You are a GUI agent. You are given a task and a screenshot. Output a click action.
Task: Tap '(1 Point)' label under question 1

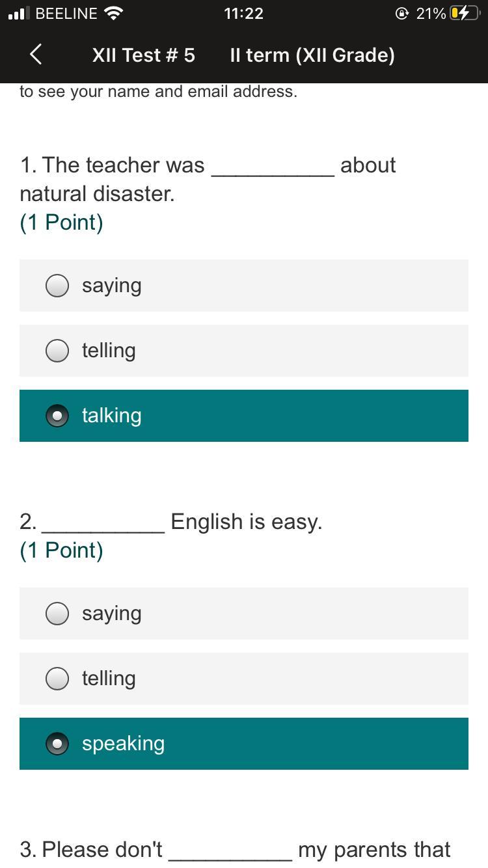(61, 223)
